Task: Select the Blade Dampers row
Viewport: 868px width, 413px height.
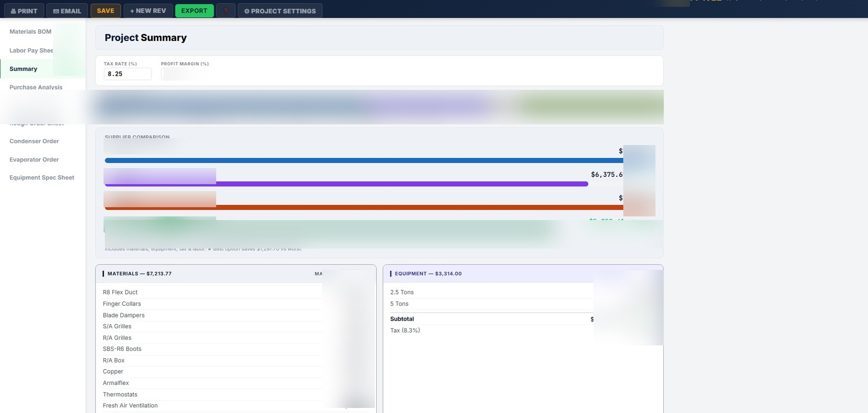Action: click(x=236, y=315)
